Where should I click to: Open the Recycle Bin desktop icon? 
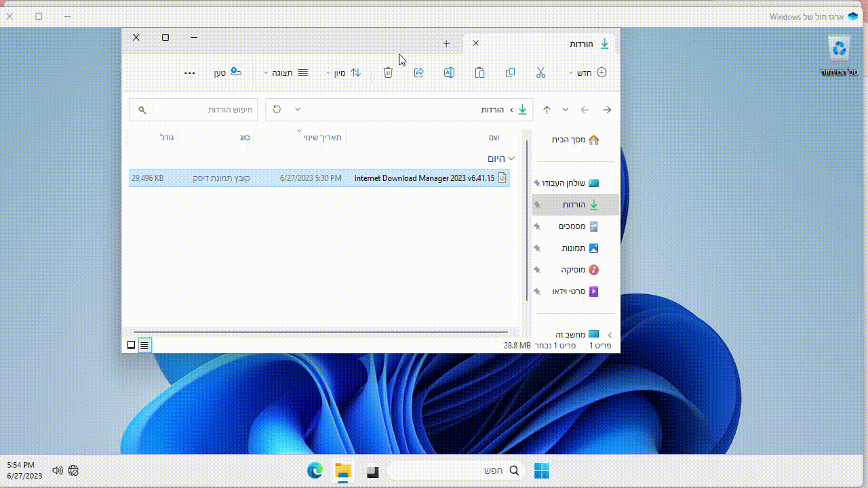840,56
